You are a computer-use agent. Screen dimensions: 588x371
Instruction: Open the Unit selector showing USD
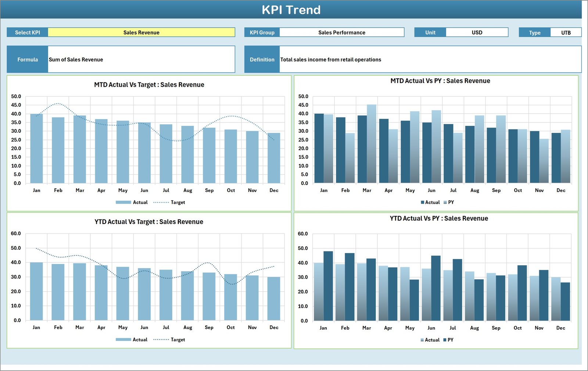pyautogui.click(x=477, y=32)
